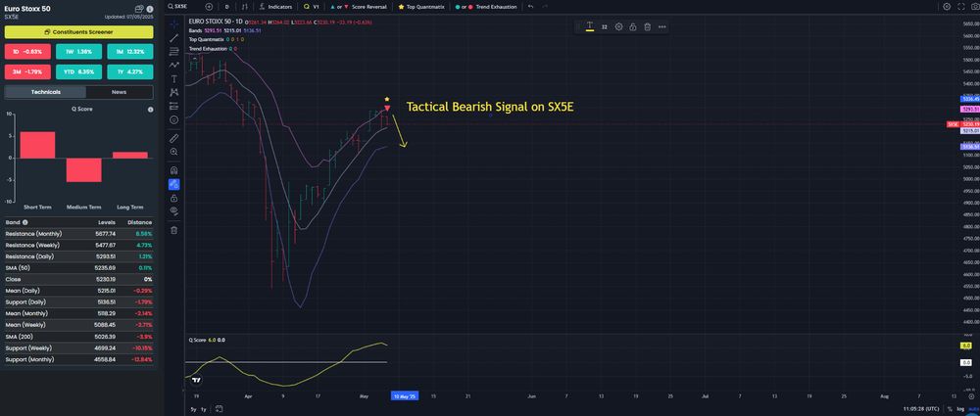Open the chart style candles selector
This screenshot has width=980, height=416.
pos(244,6)
